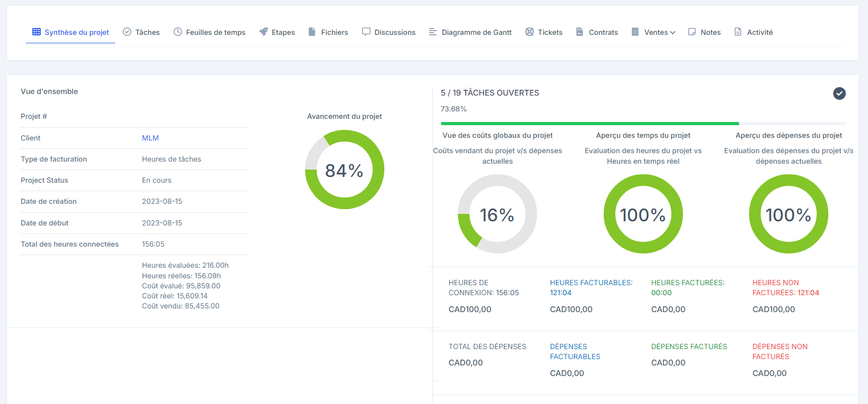
Task: Click the Tickets lifebuoy icon
Action: click(529, 32)
